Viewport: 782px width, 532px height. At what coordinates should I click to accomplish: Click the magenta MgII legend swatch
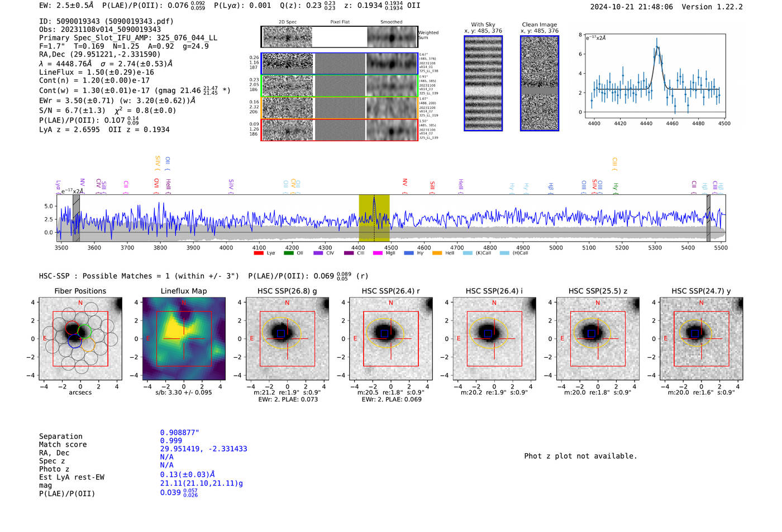click(x=378, y=253)
